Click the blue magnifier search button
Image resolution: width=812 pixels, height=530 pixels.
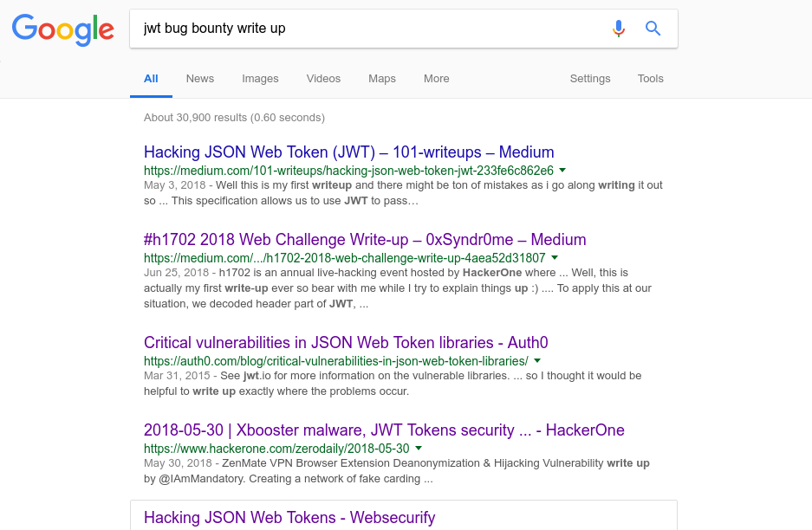[653, 29]
